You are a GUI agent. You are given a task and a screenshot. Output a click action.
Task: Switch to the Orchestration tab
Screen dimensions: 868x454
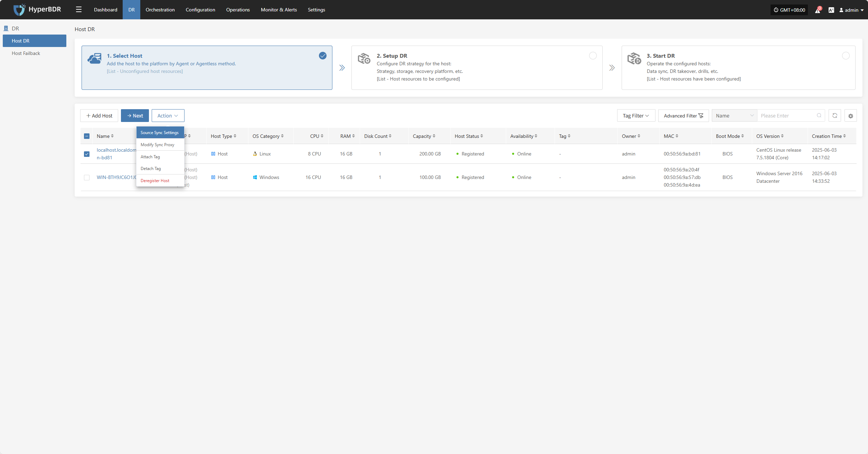(160, 10)
